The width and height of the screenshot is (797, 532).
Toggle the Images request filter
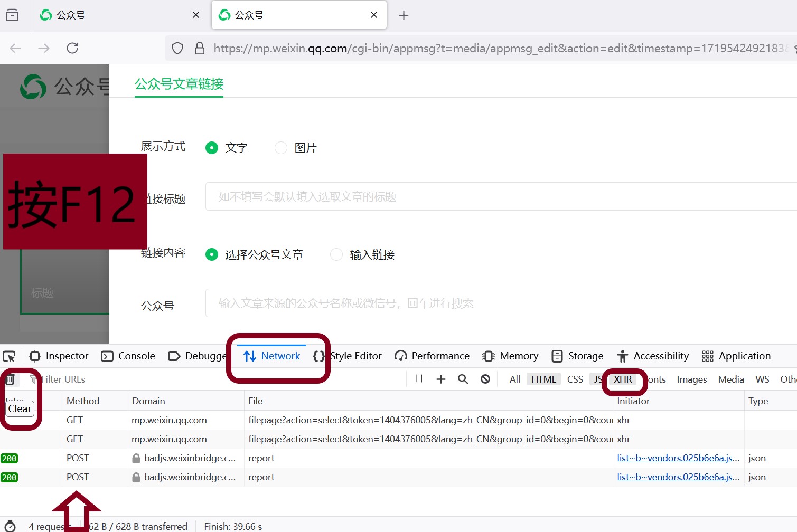click(x=691, y=379)
